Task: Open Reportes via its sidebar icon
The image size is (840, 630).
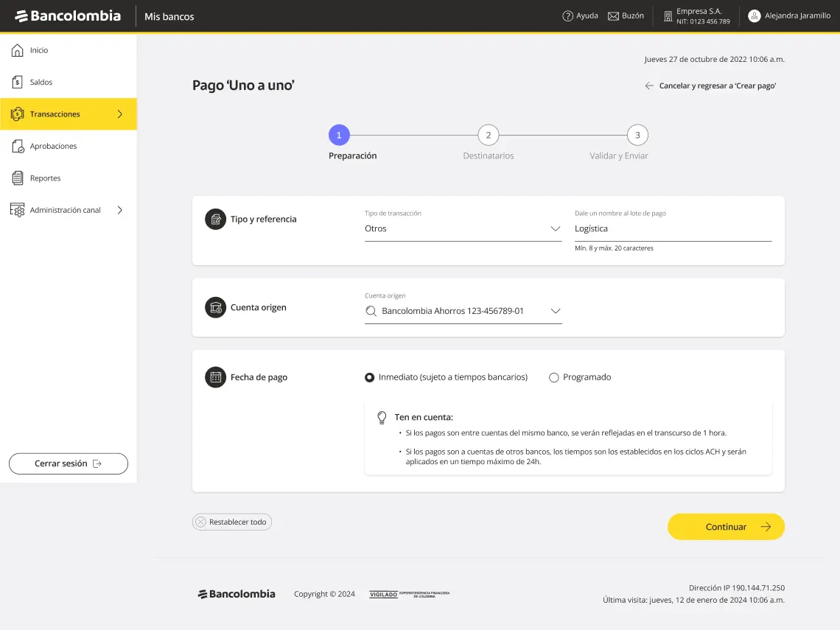Action: click(16, 178)
